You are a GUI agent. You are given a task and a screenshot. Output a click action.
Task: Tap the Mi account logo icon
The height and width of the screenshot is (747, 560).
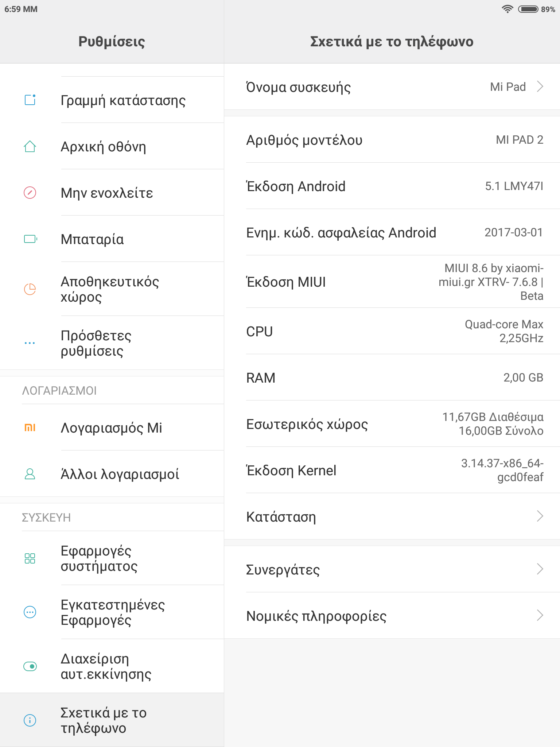tap(30, 427)
